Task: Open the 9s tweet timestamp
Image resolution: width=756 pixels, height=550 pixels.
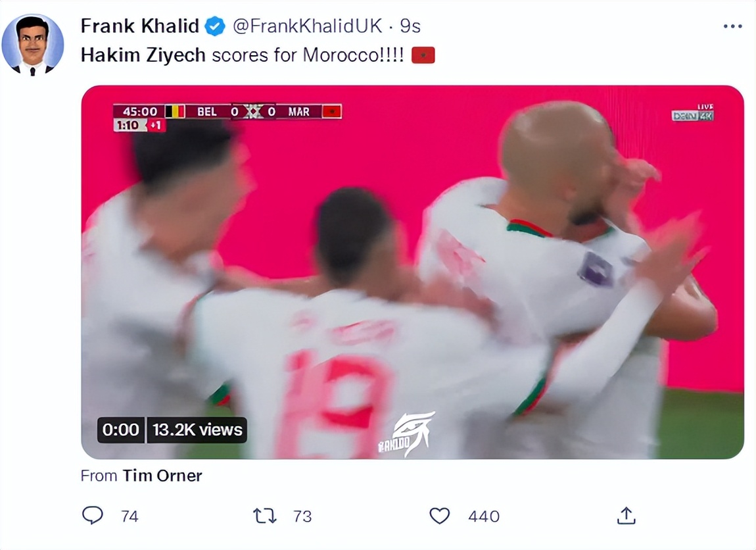Action: (410, 26)
